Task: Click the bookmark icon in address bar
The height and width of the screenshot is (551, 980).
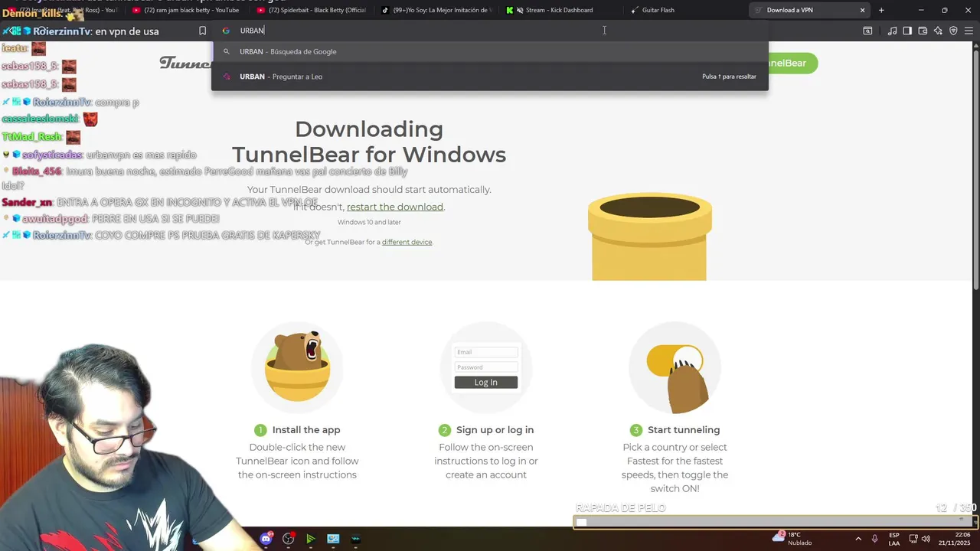Action: point(202,31)
